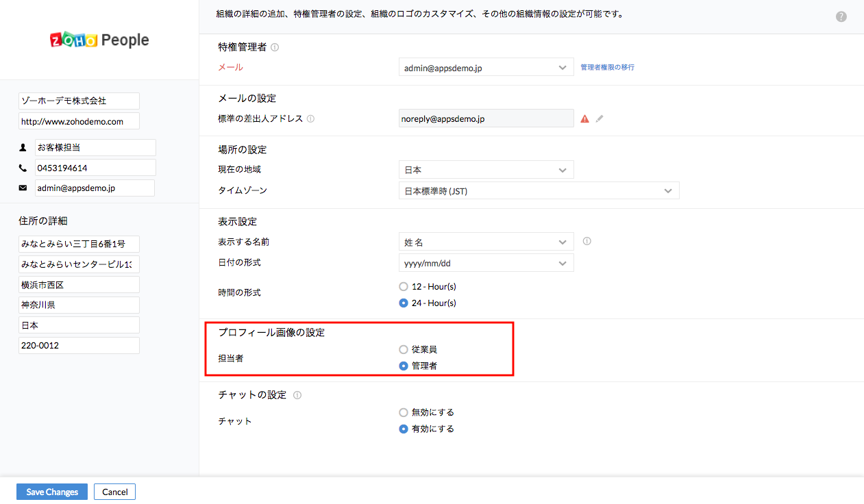This screenshot has height=504, width=864.
Task: Click the help question mark icon
Action: (841, 16)
